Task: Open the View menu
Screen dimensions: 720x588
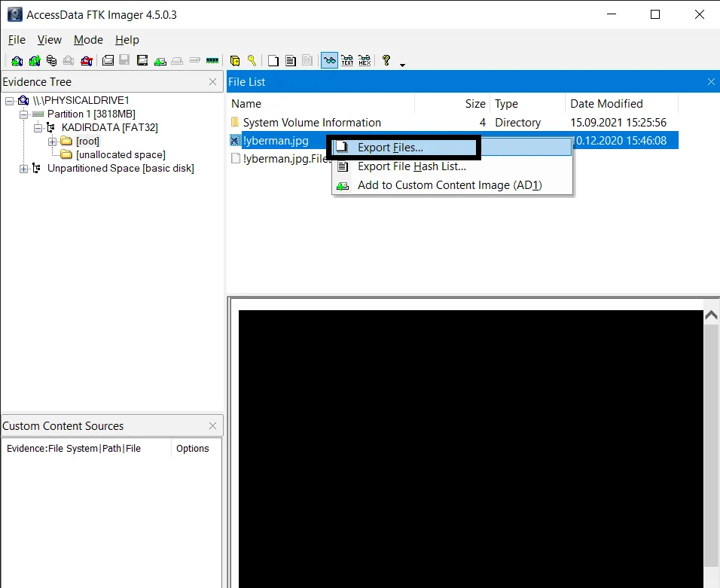Action: [50, 40]
